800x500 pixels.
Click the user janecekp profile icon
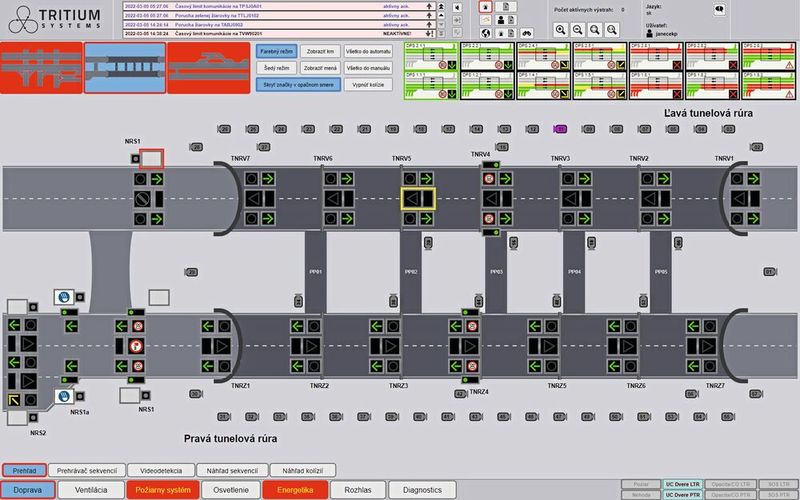tap(649, 34)
